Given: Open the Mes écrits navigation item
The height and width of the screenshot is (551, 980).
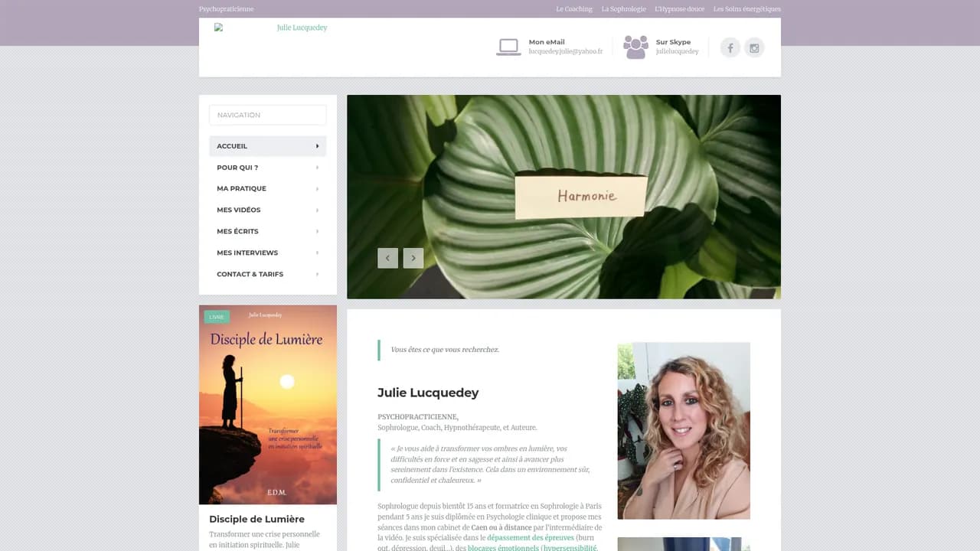Looking at the screenshot, I should point(268,231).
